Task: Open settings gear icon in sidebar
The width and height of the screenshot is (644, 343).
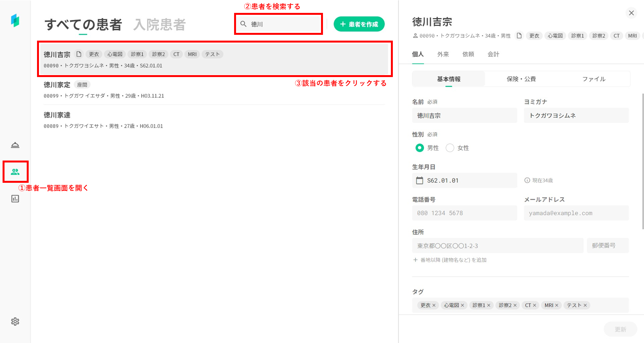Action: pos(15,321)
